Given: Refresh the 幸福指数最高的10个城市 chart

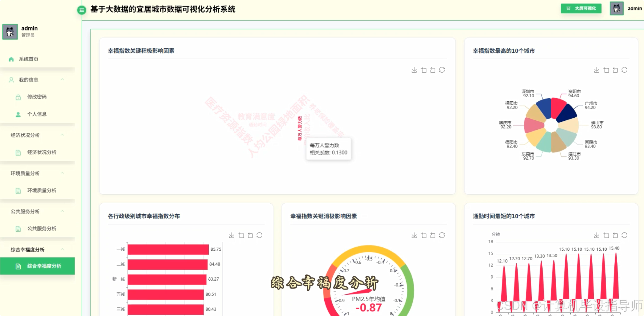Looking at the screenshot, I should click(624, 70).
